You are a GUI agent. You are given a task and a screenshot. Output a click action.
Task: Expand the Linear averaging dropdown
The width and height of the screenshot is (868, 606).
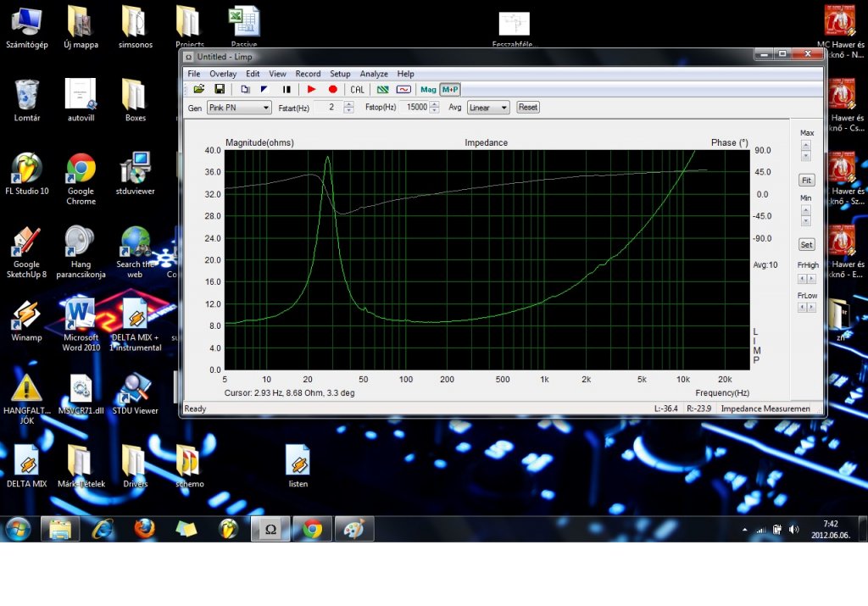[x=504, y=108]
